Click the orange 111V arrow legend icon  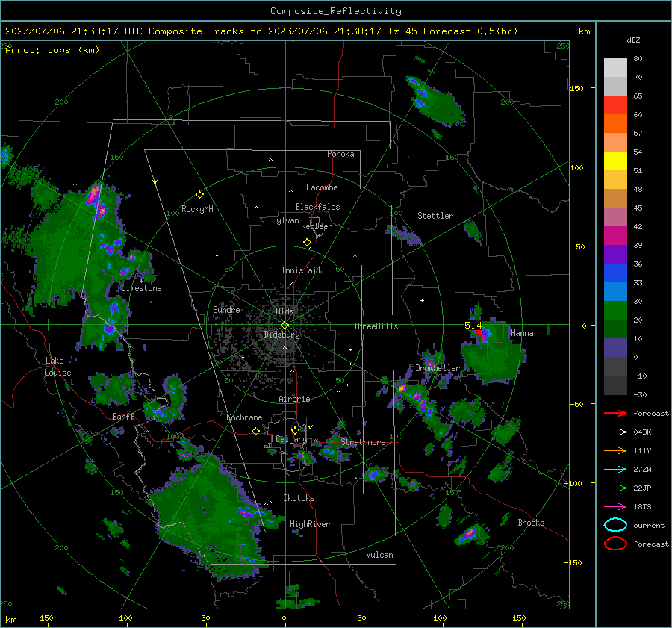pos(615,450)
